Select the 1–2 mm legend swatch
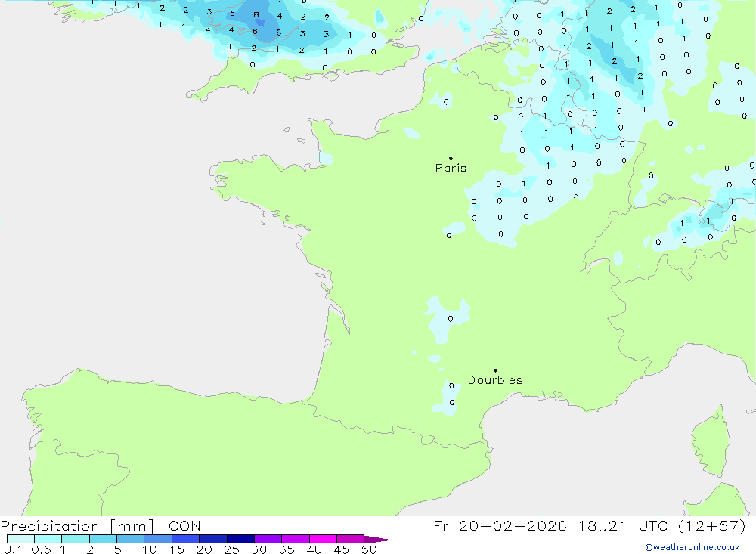The height and width of the screenshot is (554, 756). click(76, 539)
